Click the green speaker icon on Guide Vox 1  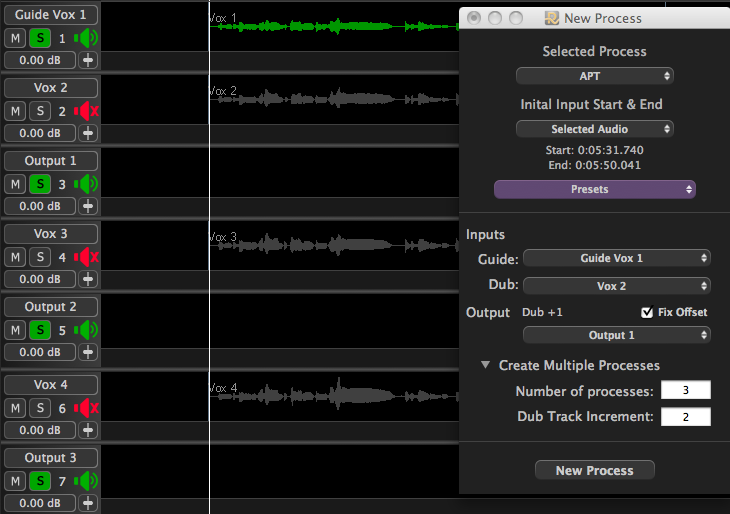(87, 38)
